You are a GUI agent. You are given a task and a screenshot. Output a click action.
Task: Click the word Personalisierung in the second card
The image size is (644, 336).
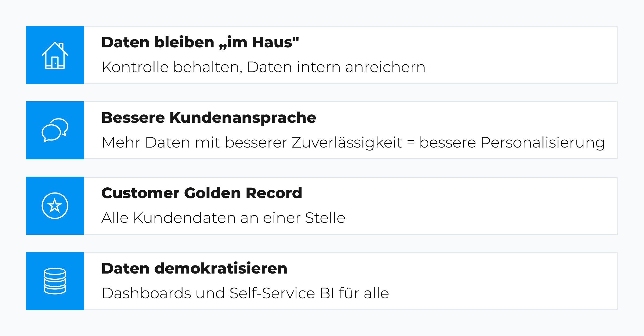[542, 142]
